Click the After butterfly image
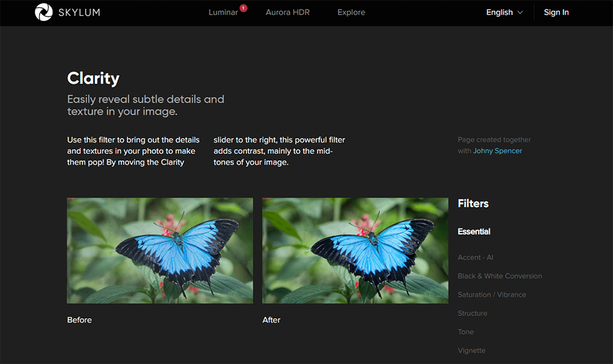 356,250
